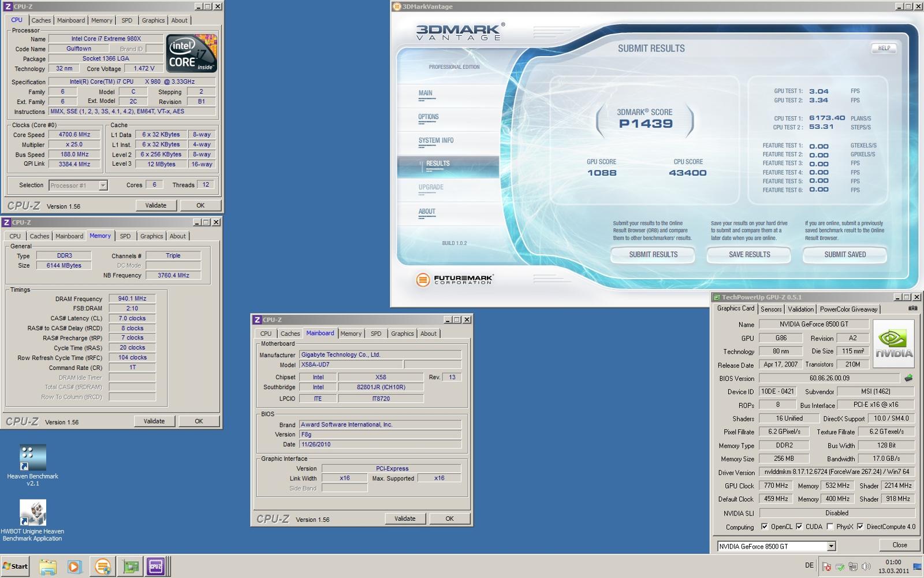Screen dimensions: 924x578
Task: Click the P1439 3DMark score
Action: pos(645,124)
